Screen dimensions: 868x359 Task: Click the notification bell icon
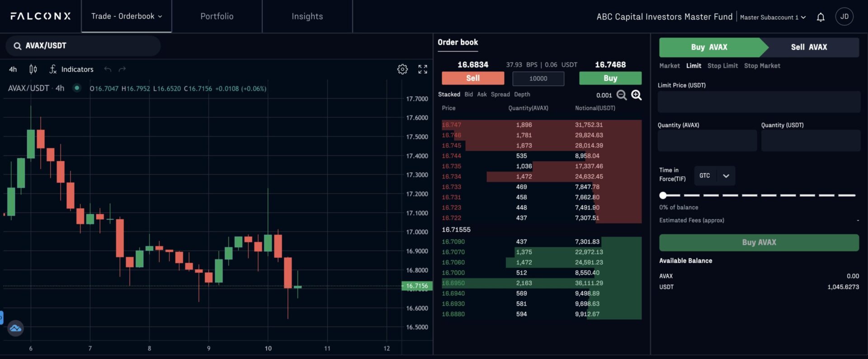[821, 17]
